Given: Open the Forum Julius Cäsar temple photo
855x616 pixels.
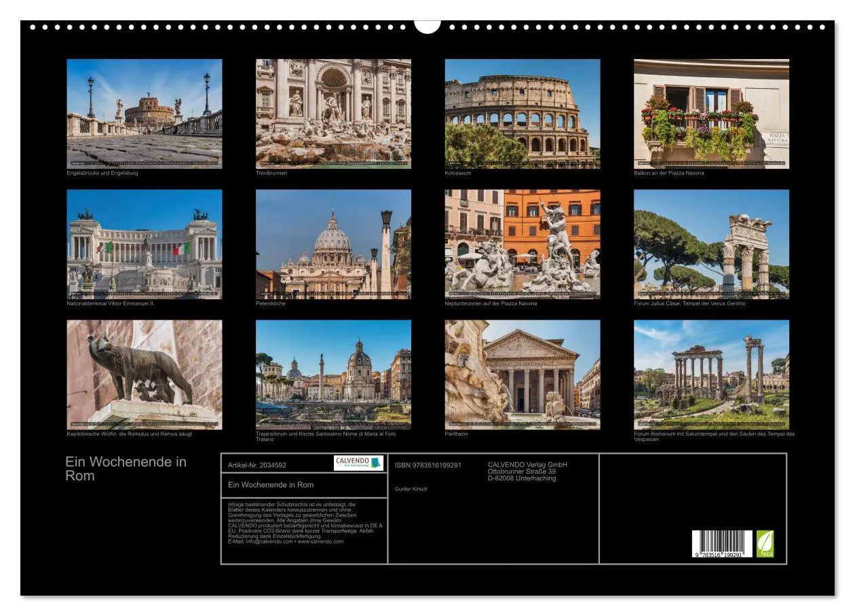Looking at the screenshot, I should click(x=711, y=244).
